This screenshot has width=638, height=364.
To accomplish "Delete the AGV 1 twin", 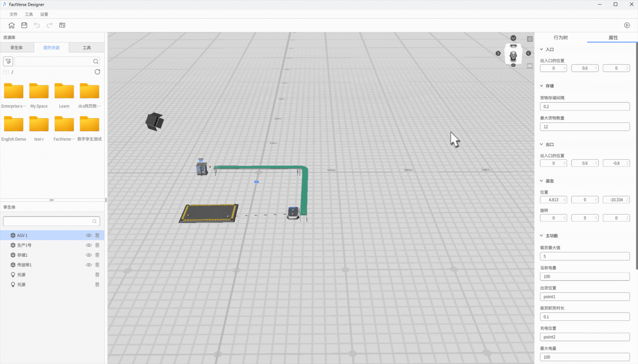I will click(x=97, y=235).
